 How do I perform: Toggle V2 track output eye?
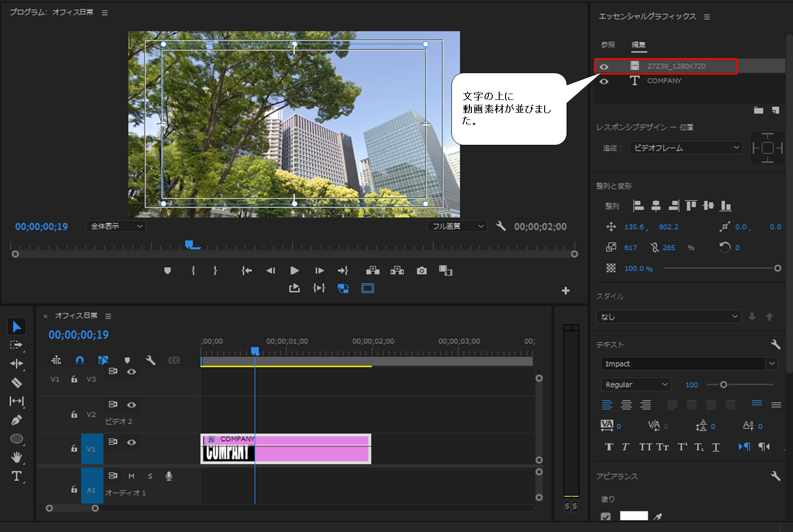pos(131,405)
